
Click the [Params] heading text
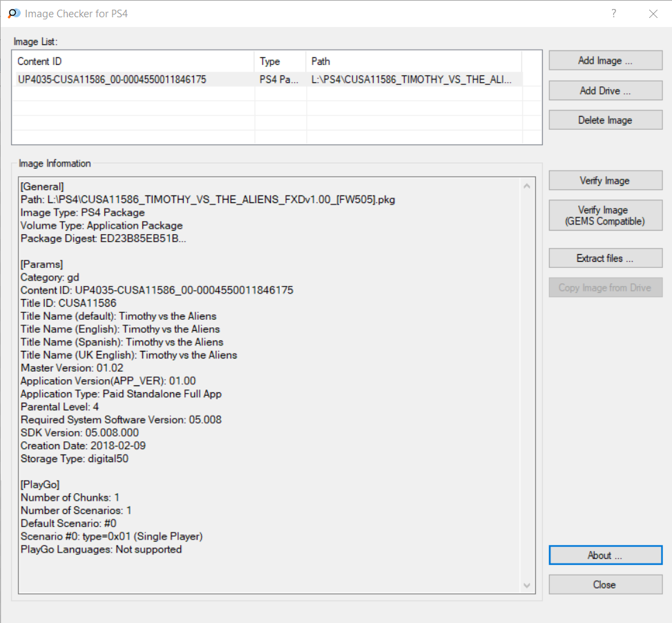[41, 264]
